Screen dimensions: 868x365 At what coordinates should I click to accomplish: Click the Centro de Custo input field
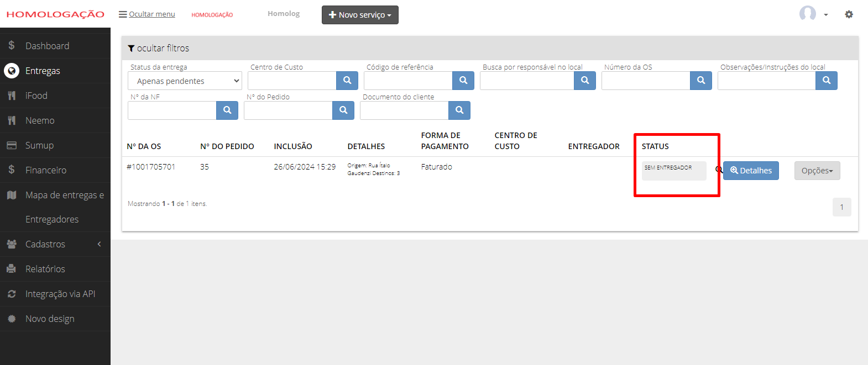[x=292, y=81]
